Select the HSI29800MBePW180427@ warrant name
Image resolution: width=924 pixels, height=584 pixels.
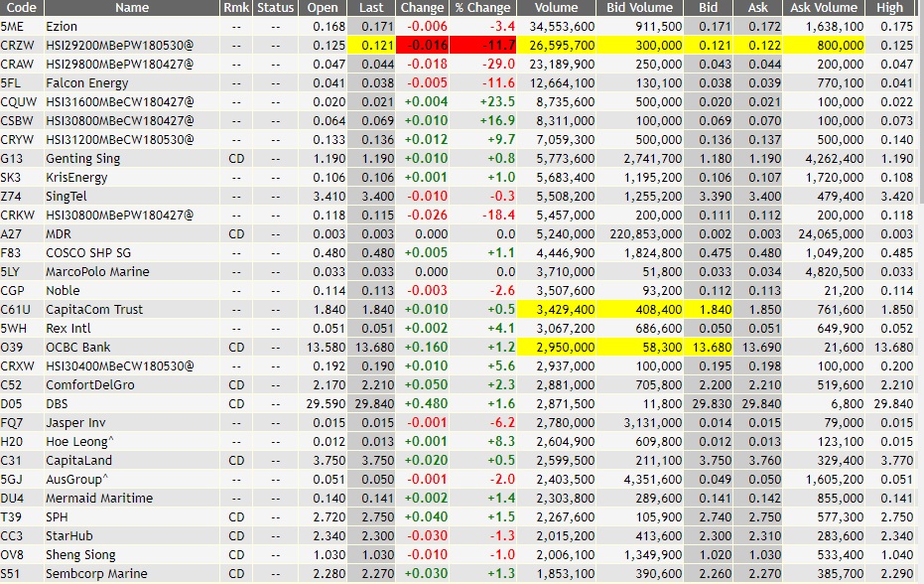[120, 65]
